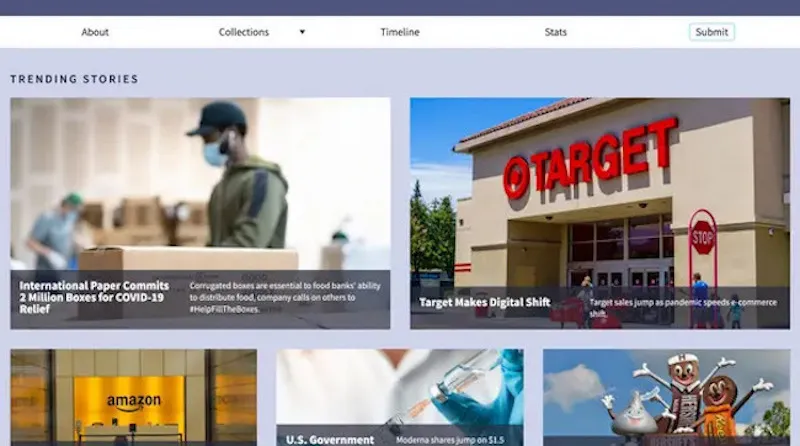
Task: Open the Stats page
Action: 555,32
